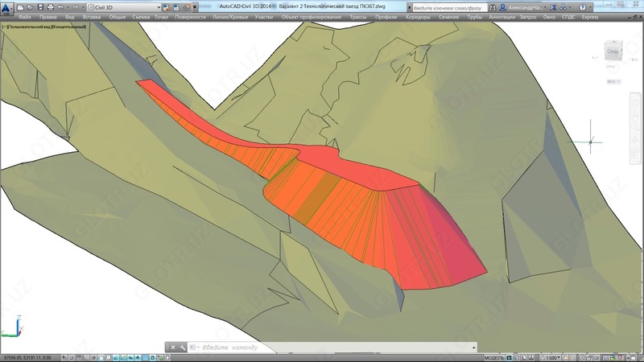Open the Коридоры menu
Viewport: 644px width, 362px height.
[419, 16]
